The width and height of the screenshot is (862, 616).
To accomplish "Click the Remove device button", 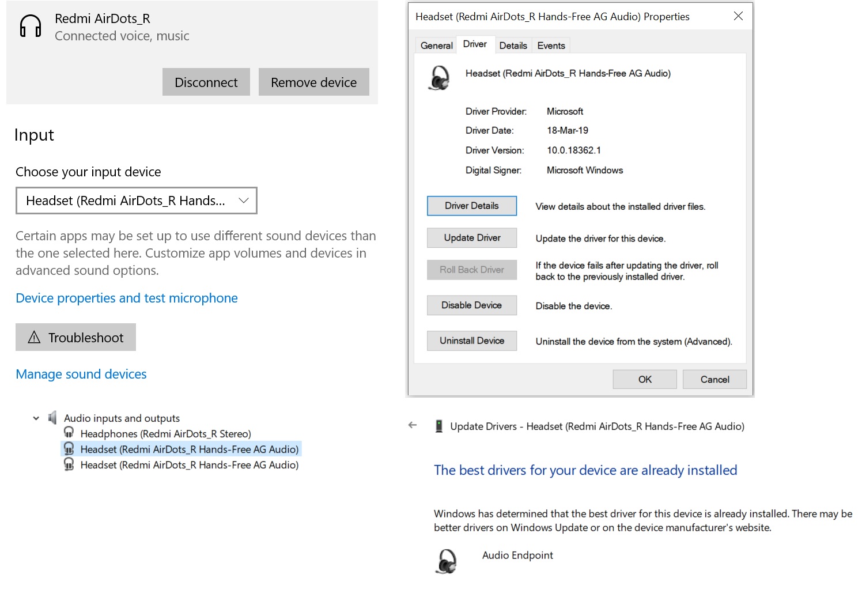I will click(314, 82).
